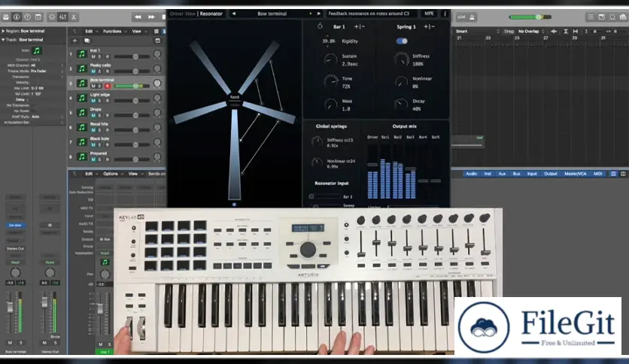
Task: Open the Smart snap dropdown
Action: 477,31
